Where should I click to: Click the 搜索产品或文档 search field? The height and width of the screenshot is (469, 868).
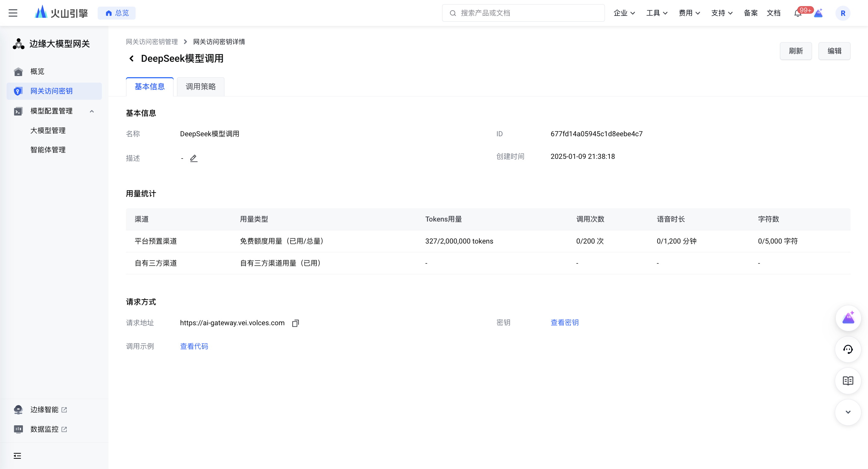(523, 13)
